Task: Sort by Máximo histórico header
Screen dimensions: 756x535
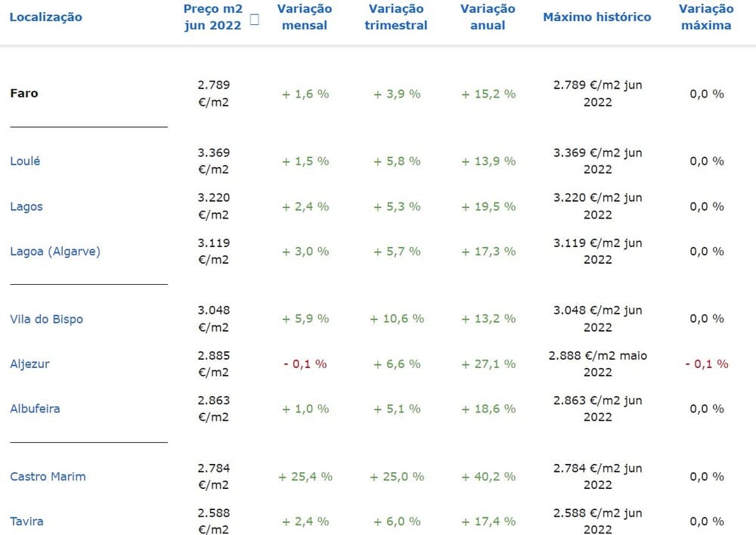Action: click(x=597, y=17)
